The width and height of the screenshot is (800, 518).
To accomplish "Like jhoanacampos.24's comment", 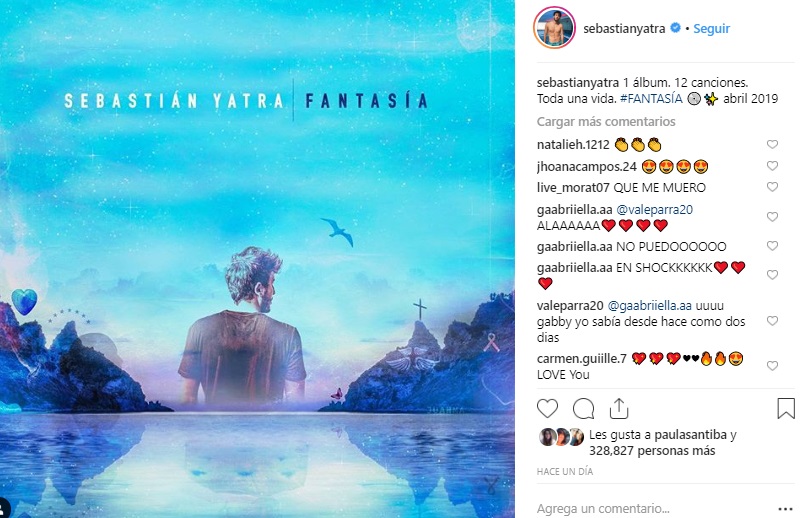I will click(x=772, y=166).
